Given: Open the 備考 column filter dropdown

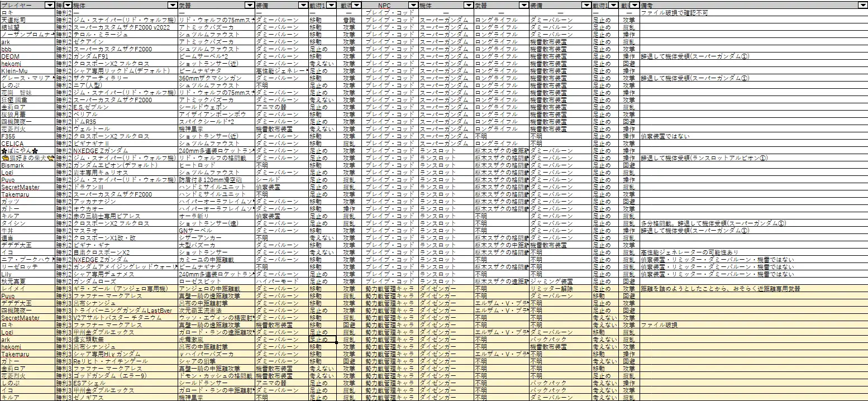Looking at the screenshot, I should click(863, 4).
